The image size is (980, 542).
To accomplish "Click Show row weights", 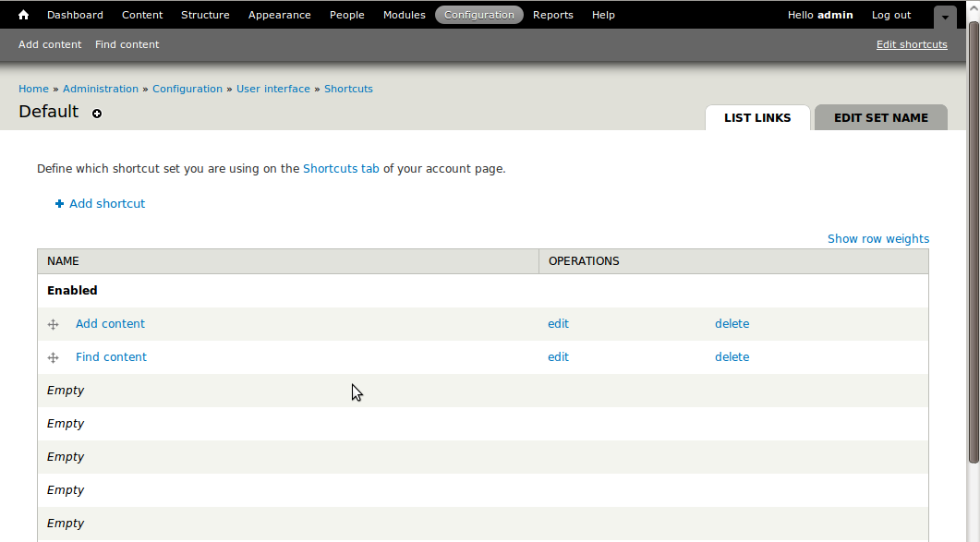I will 878,239.
